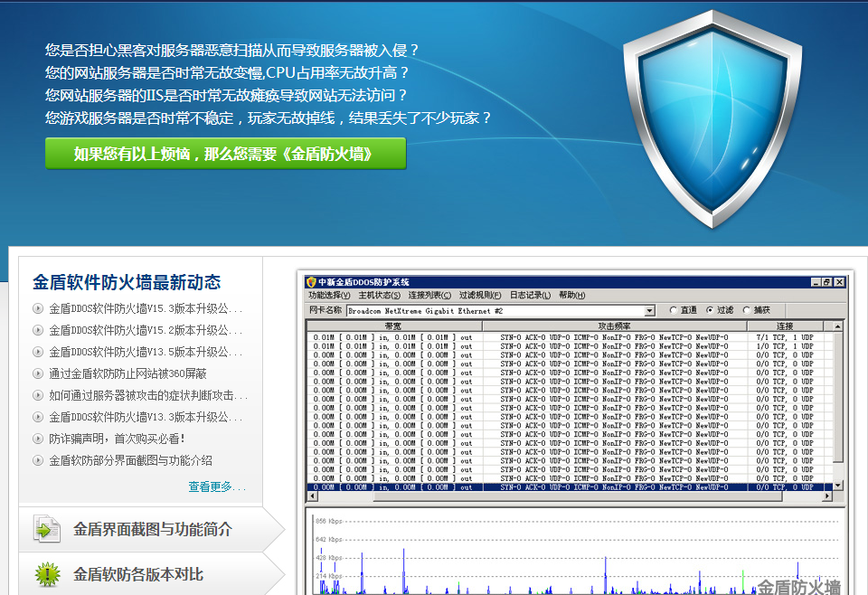The image size is (868, 595).
Task: Open the 过滤规则 menu
Action: point(480,297)
